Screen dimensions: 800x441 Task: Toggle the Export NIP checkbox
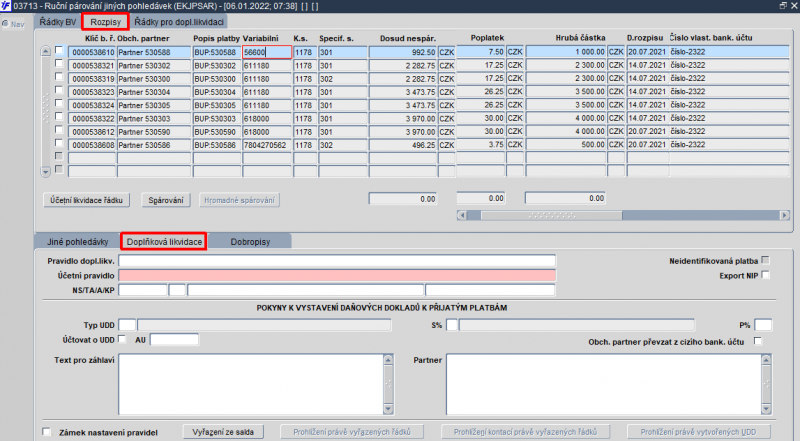tap(765, 275)
